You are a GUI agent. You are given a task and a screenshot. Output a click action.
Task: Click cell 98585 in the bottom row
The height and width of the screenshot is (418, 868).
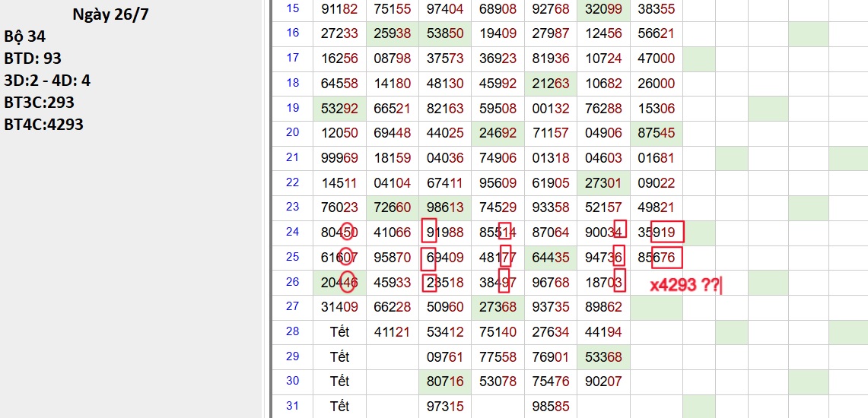[x=551, y=407]
